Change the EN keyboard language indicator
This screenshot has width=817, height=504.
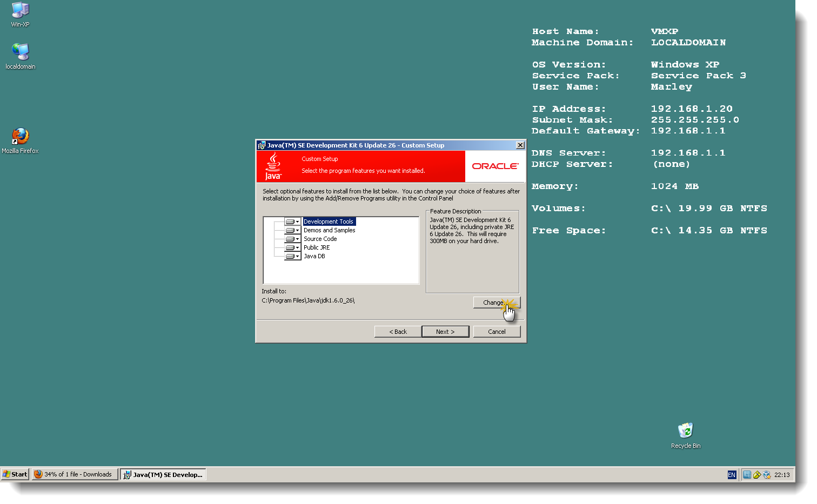click(x=732, y=474)
